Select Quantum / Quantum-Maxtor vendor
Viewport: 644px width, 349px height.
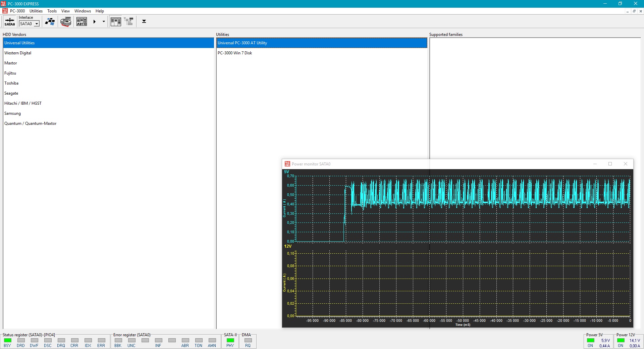tap(108, 123)
